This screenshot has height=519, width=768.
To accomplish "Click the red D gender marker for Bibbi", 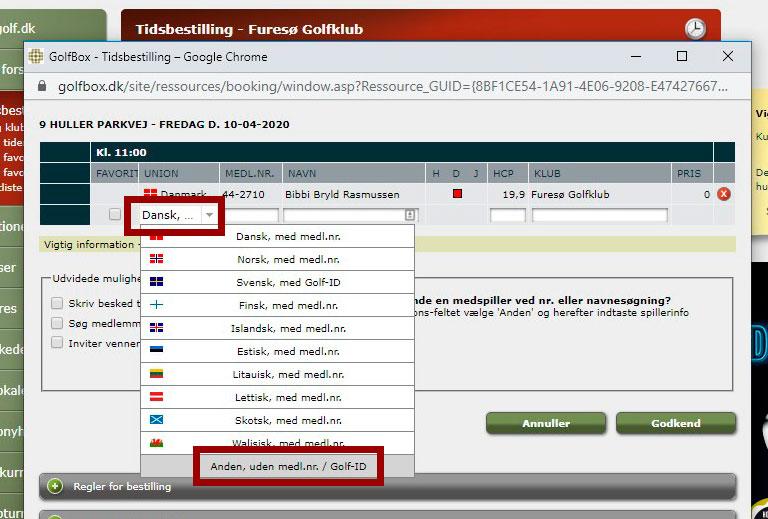I will [457, 194].
